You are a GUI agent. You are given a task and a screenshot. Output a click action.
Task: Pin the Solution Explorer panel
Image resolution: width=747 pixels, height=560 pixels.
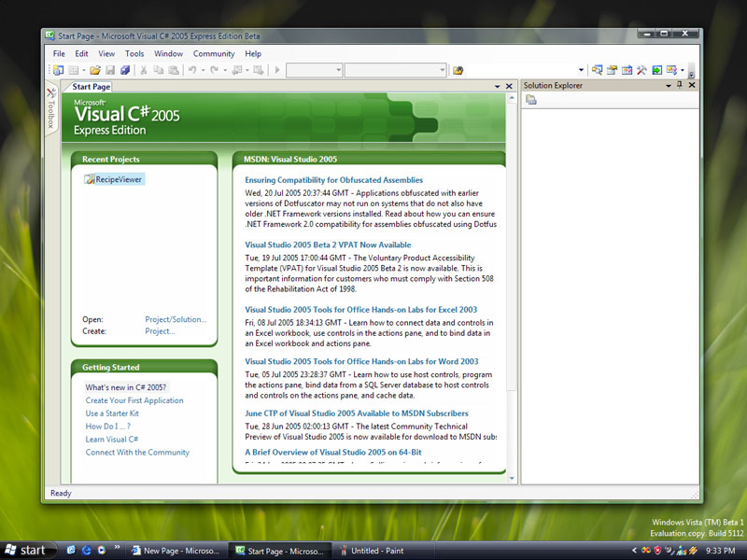680,85
